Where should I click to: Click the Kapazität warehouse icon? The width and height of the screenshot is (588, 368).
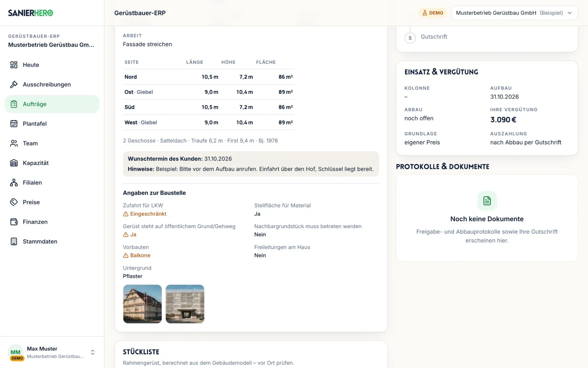pos(14,163)
